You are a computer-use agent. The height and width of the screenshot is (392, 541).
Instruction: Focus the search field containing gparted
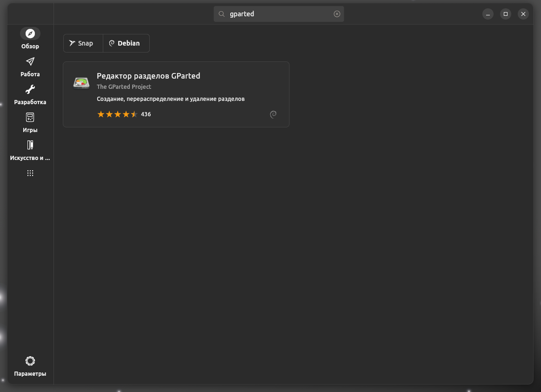[x=279, y=14]
